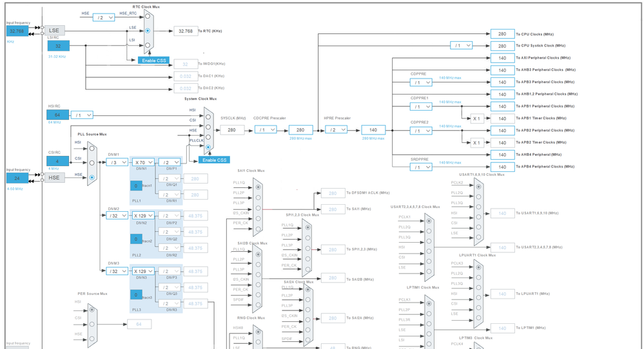Open DIVN1 X 70 multiplier dropdown
Screen dimensions: 644x349
tap(143, 162)
